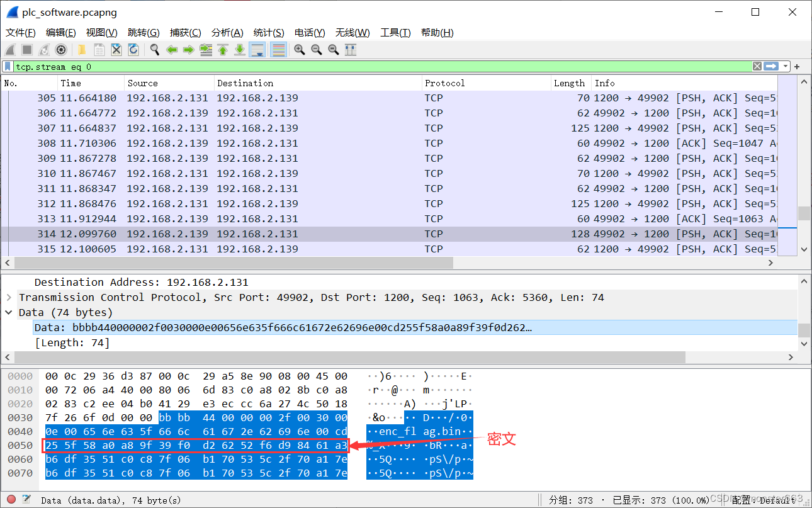This screenshot has width=812, height=508.
Task: Close this capture file icon
Action: pyautogui.click(x=116, y=50)
